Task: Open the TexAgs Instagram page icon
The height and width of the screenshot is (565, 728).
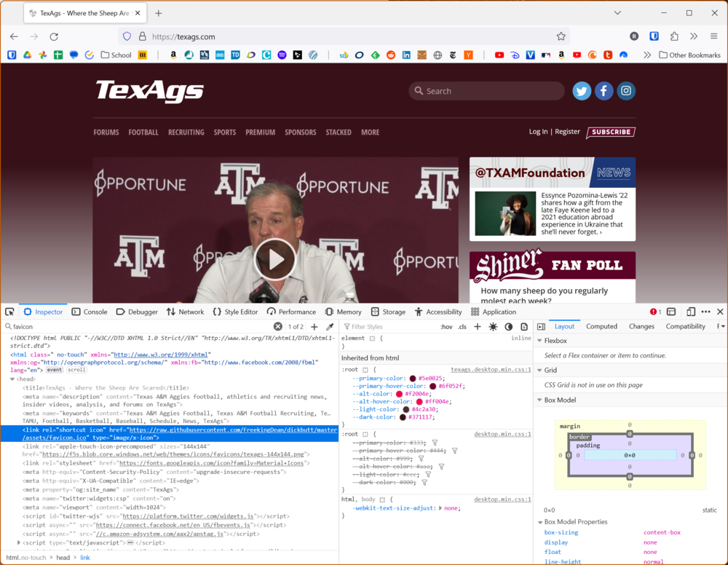Action: click(x=626, y=91)
